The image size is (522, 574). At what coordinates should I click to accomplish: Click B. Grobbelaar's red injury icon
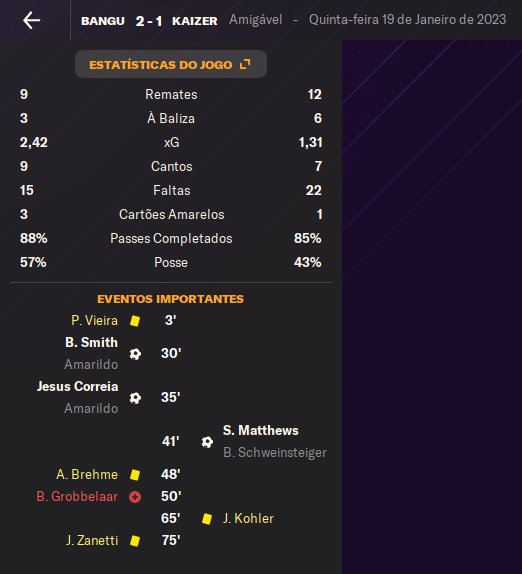[x=135, y=497]
